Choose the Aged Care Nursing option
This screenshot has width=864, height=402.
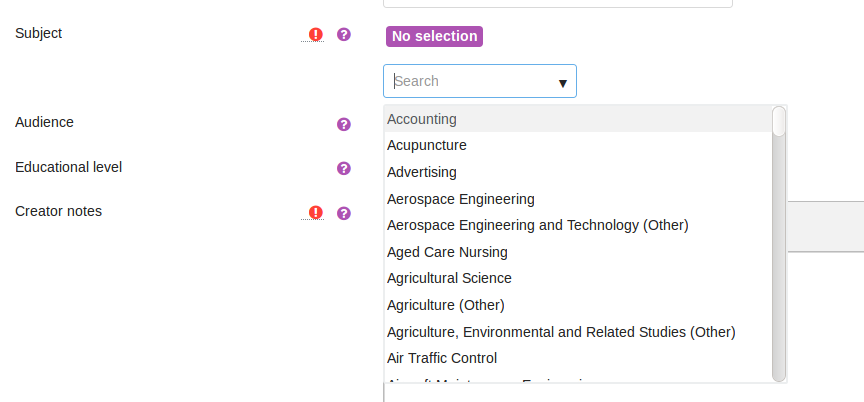coord(578,252)
